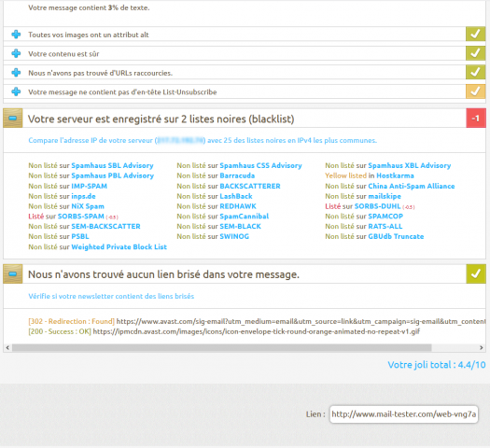The height and width of the screenshot is (448, 490).
Task: Open Weighted Private Block List link
Action: 119,246
